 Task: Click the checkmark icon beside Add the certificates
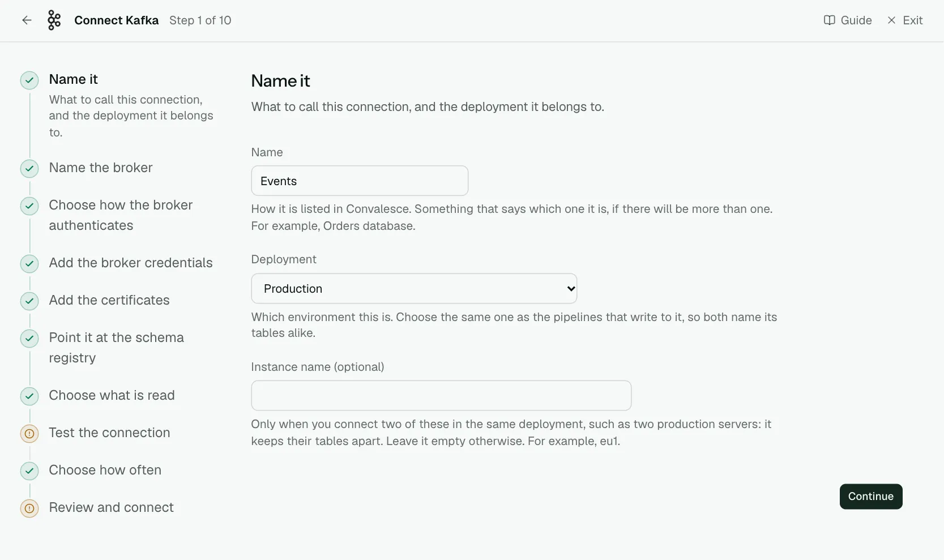29,301
